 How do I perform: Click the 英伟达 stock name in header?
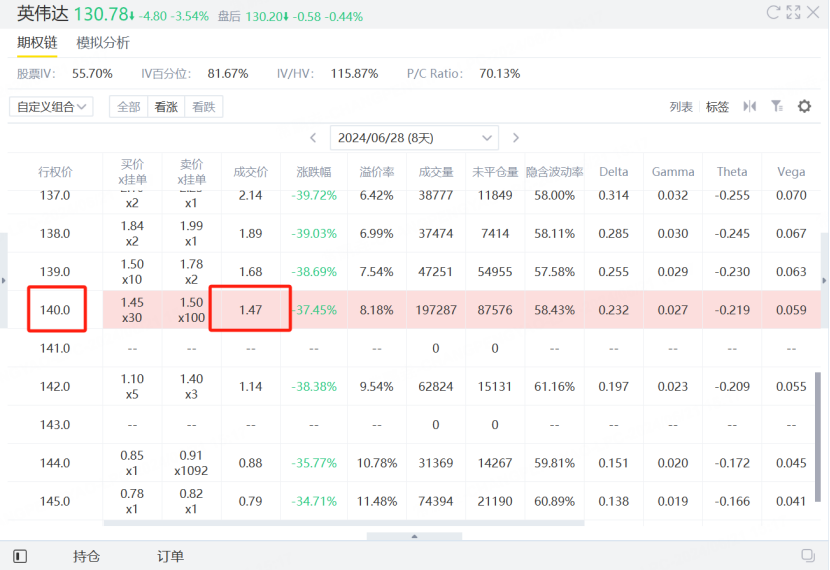point(42,14)
